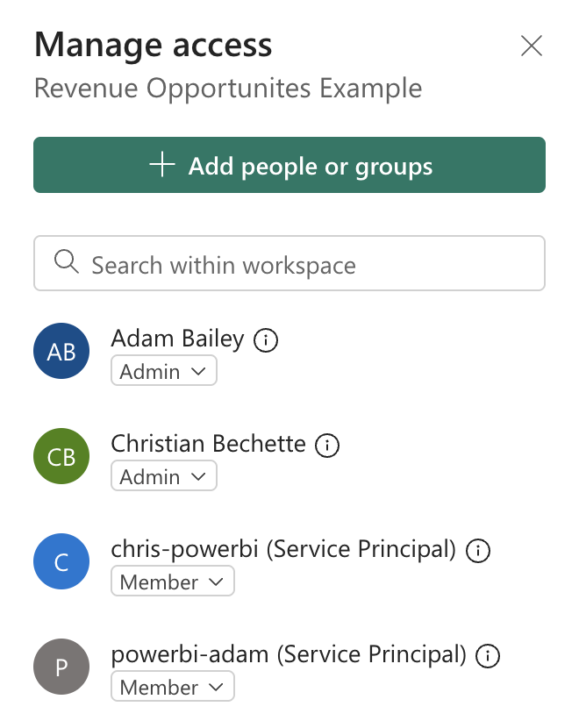Viewport: 579px width, 728px height.
Task: Change Christian Bechette's role via dropdown
Action: [163, 476]
